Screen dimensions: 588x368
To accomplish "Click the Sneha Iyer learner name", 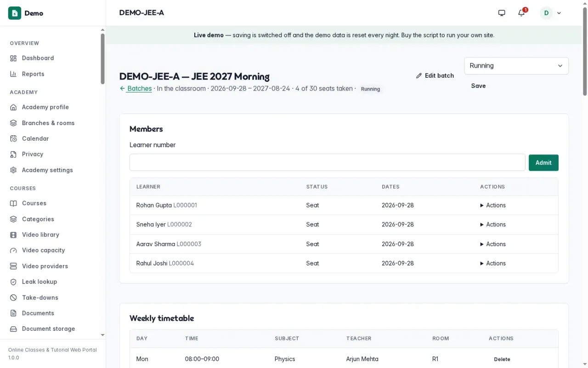I will [151, 224].
